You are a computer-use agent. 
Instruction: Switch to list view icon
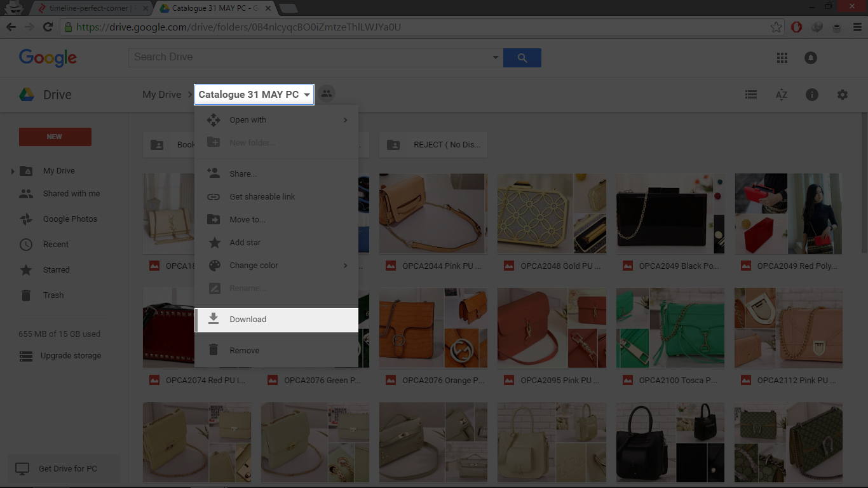pos(751,95)
